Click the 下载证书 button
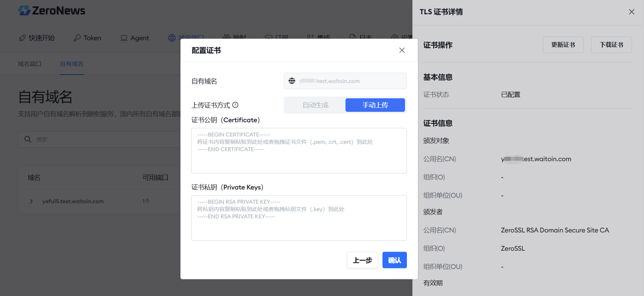The image size is (644, 296). [x=611, y=45]
